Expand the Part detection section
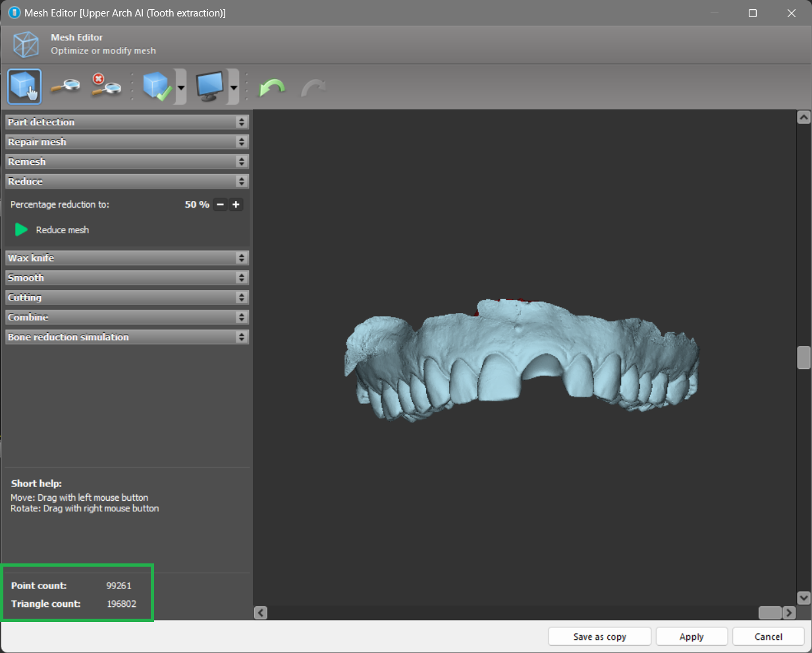This screenshot has height=653, width=812. [126, 122]
